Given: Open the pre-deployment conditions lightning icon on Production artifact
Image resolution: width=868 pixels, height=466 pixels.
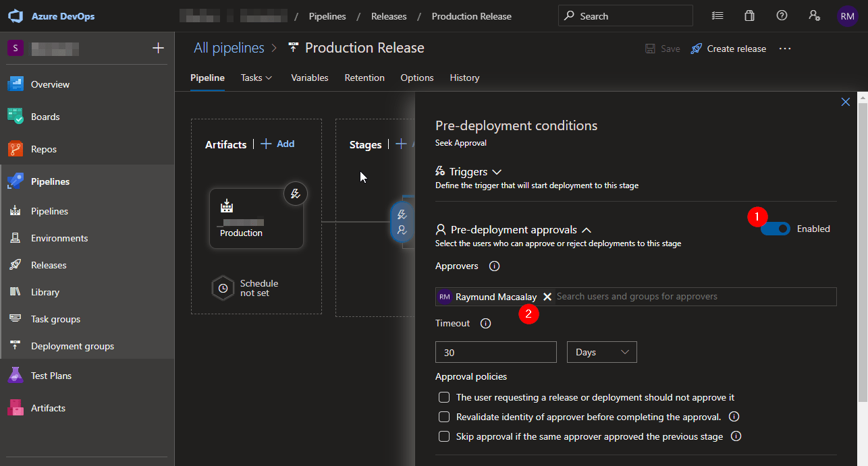Looking at the screenshot, I should point(296,194).
